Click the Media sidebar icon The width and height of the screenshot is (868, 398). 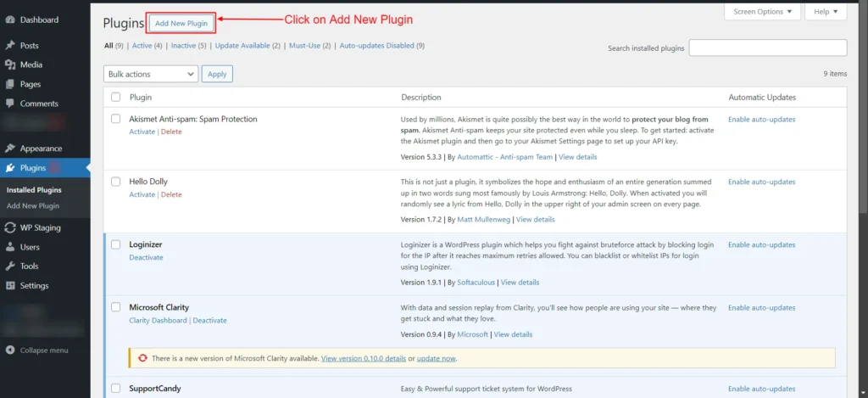(10, 64)
